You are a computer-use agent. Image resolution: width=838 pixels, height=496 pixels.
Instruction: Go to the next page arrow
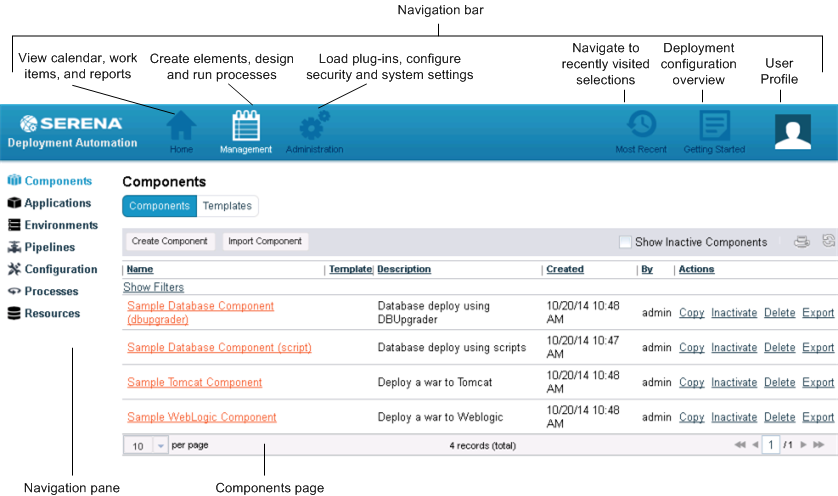802,444
